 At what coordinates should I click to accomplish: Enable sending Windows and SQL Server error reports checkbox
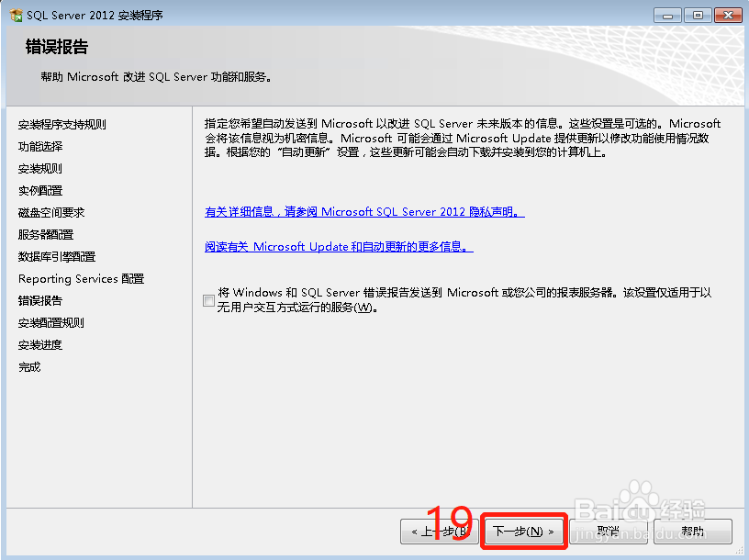(208, 300)
